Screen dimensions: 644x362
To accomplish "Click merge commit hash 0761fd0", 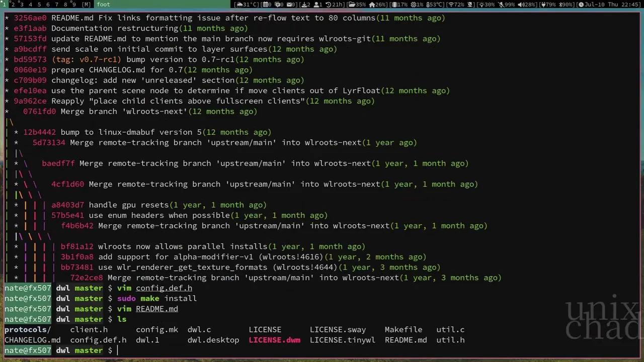I will tap(39, 111).
